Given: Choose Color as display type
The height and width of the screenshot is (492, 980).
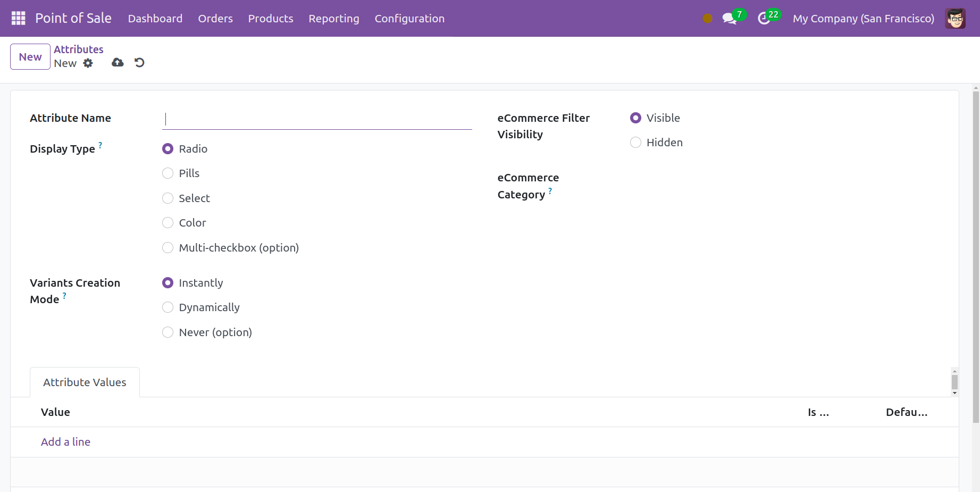Looking at the screenshot, I should [x=168, y=223].
